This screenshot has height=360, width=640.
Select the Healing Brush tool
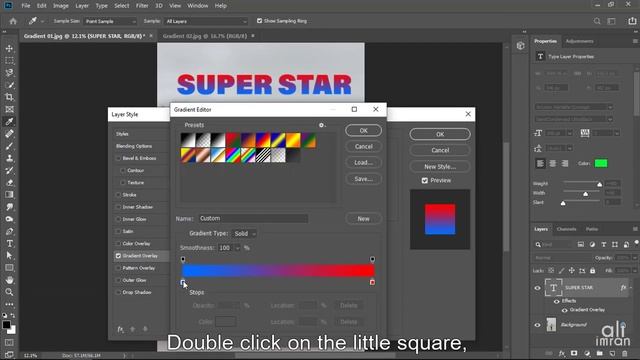click(x=9, y=134)
